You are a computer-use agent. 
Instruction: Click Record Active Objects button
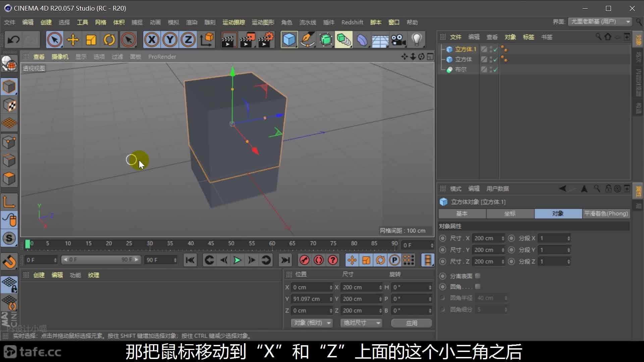coord(304,260)
